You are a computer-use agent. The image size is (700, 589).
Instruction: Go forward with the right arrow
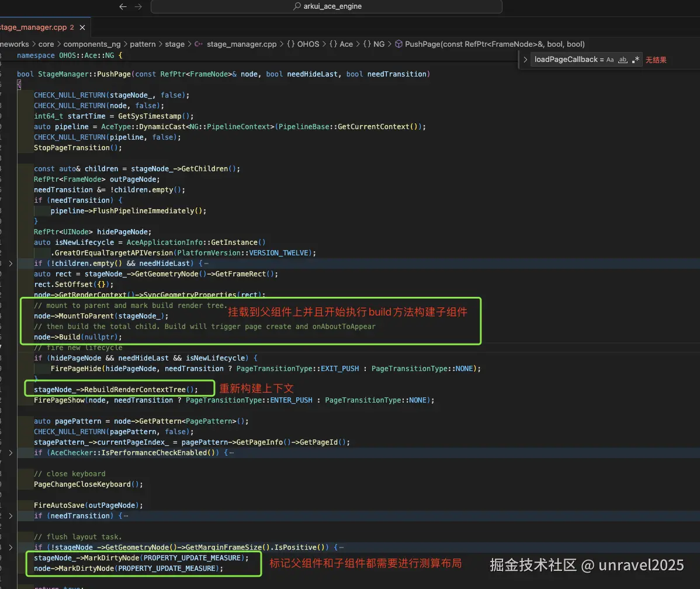click(138, 6)
